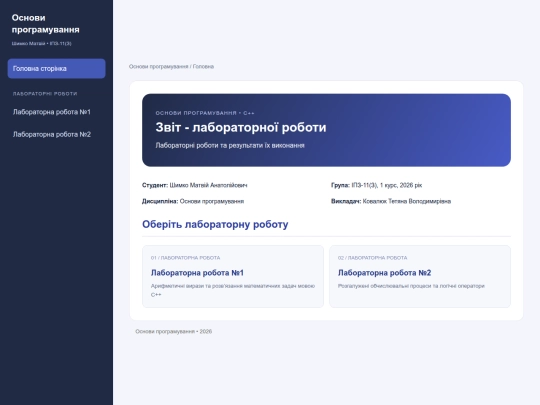Click the student subtitle under sidebar title
The height and width of the screenshot is (405, 540).
coord(42,43)
